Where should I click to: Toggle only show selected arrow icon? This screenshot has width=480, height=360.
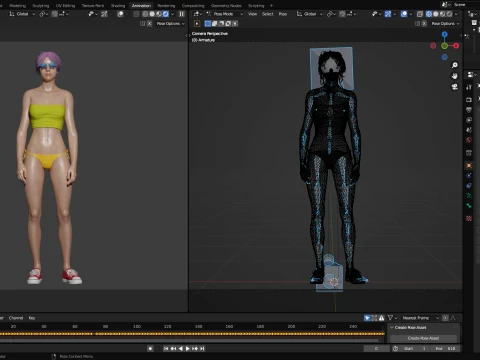367,318
